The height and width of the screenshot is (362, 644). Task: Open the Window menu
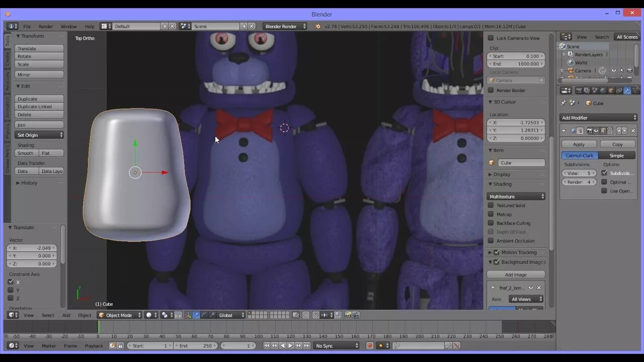(x=68, y=26)
